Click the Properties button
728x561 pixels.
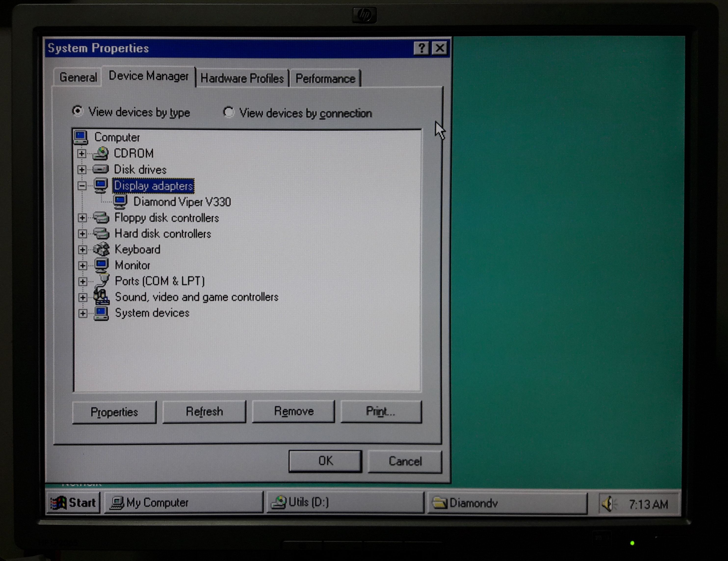coord(114,412)
